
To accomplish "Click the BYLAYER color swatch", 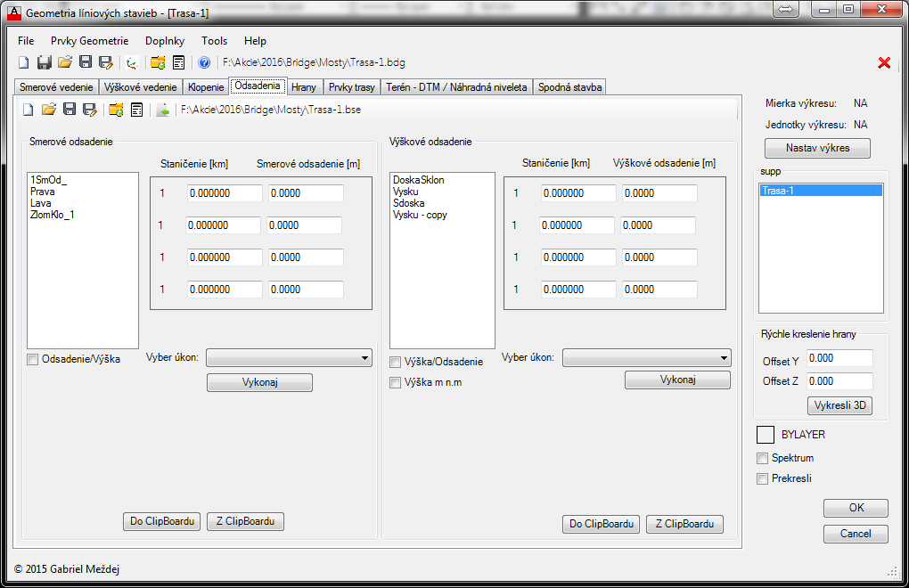I will [765, 435].
